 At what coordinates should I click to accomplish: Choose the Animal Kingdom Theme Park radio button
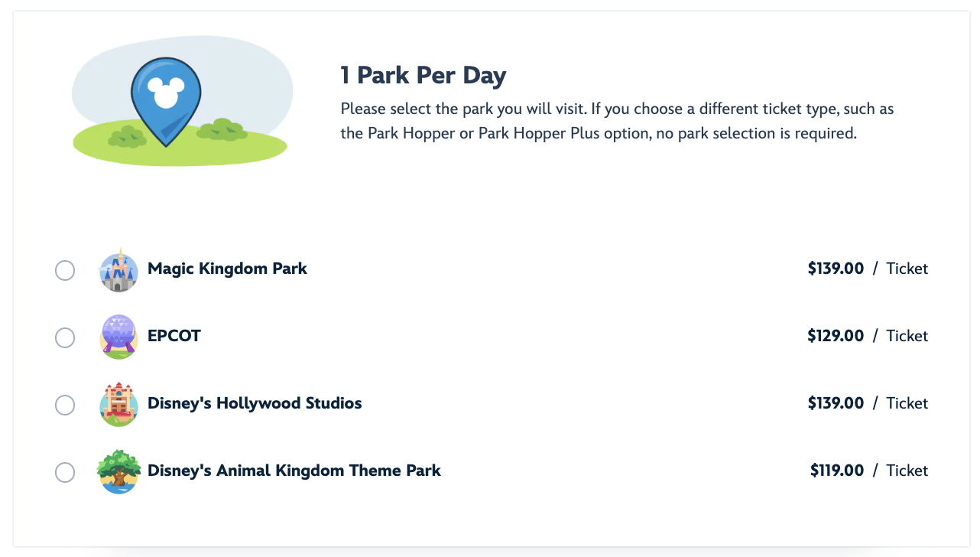point(65,472)
